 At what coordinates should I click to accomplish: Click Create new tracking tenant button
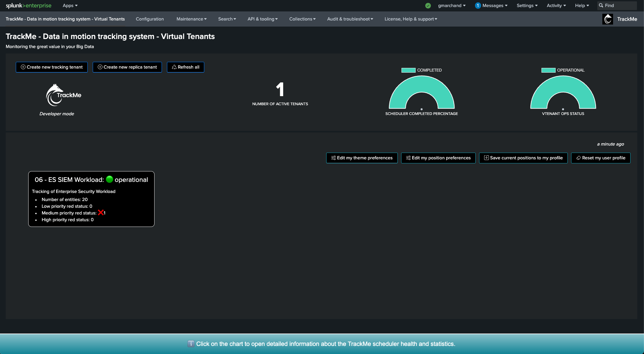coord(52,67)
